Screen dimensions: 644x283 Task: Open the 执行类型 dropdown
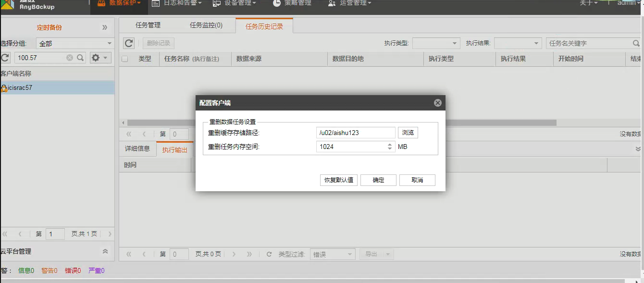click(x=436, y=43)
